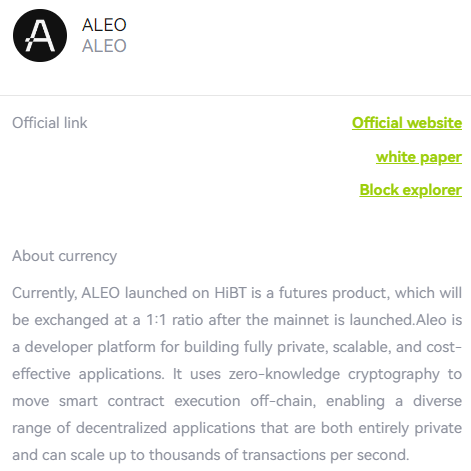Click the zero-knowledge term in the description
This screenshot has height=471, width=471.
pyautogui.click(x=284, y=374)
